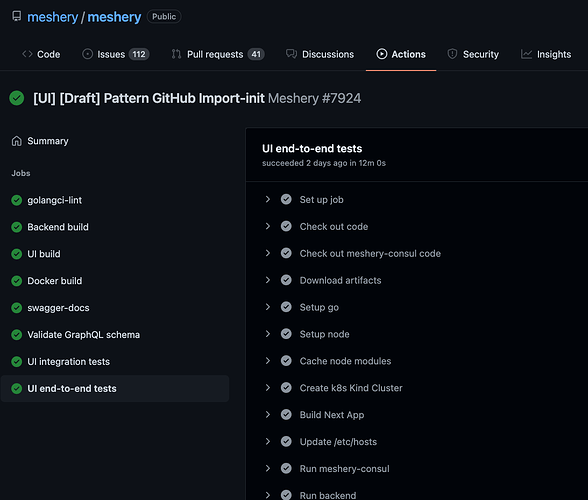Click the Pull requests count badge 41

point(256,54)
